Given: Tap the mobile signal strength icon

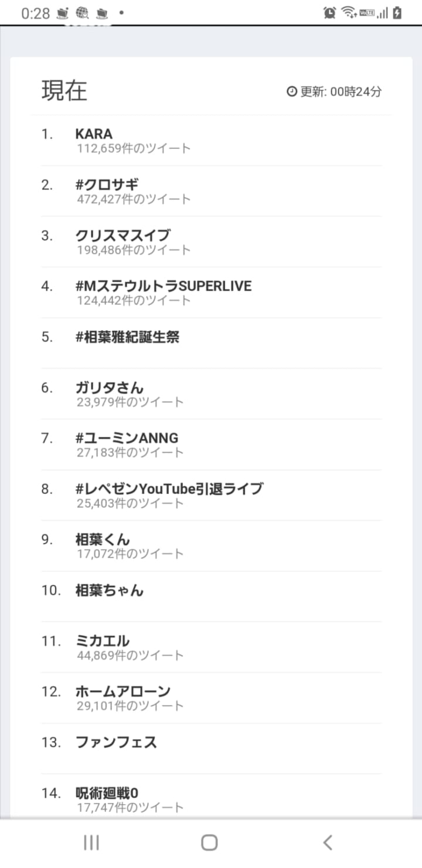Looking at the screenshot, I should coord(383,13).
